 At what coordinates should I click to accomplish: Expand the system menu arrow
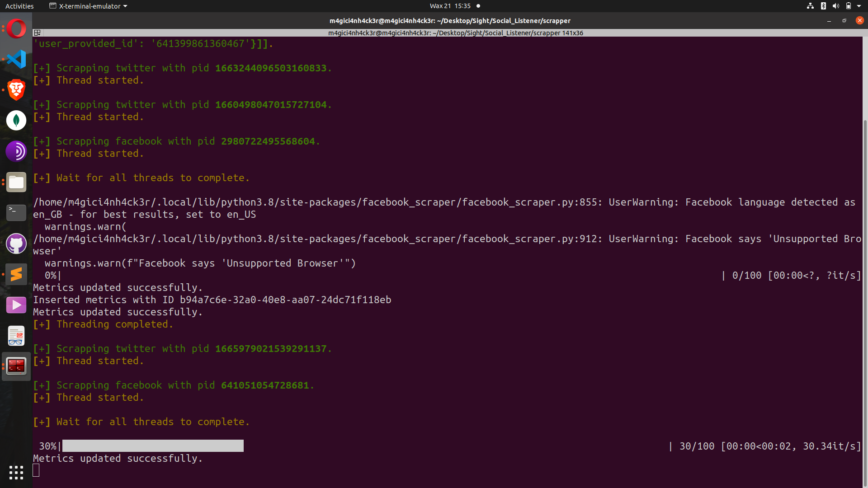pos(859,6)
